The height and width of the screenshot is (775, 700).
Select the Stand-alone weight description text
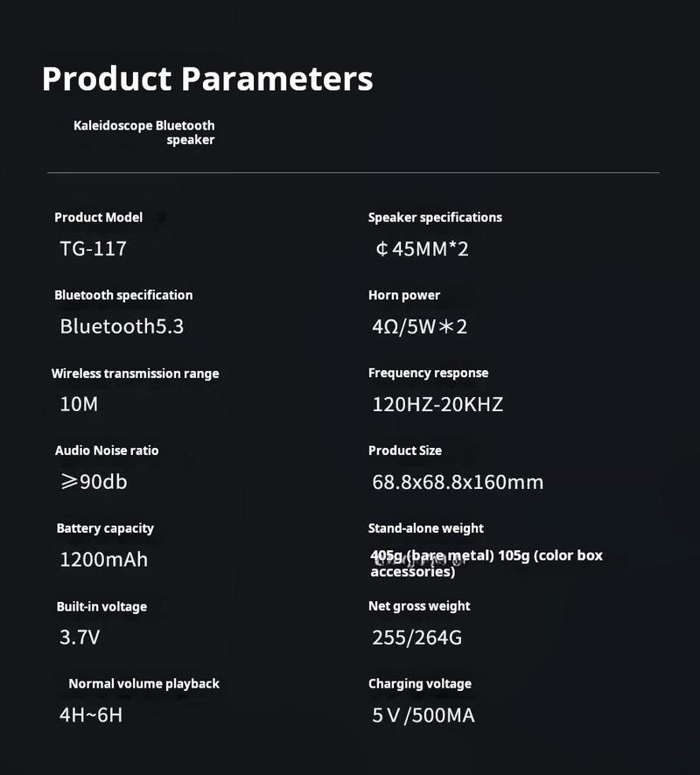[x=486, y=563]
